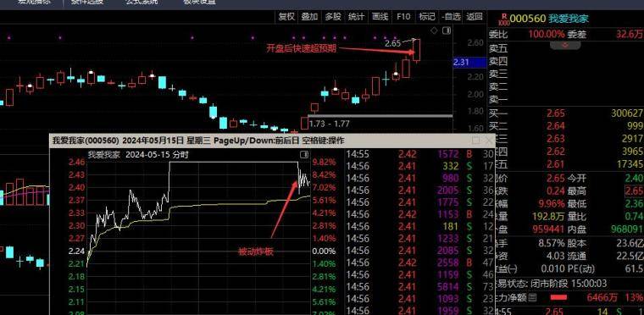The height and width of the screenshot is (315, 644).
Task: Click the panel icon in the intraday popup
Action: click(304, 154)
